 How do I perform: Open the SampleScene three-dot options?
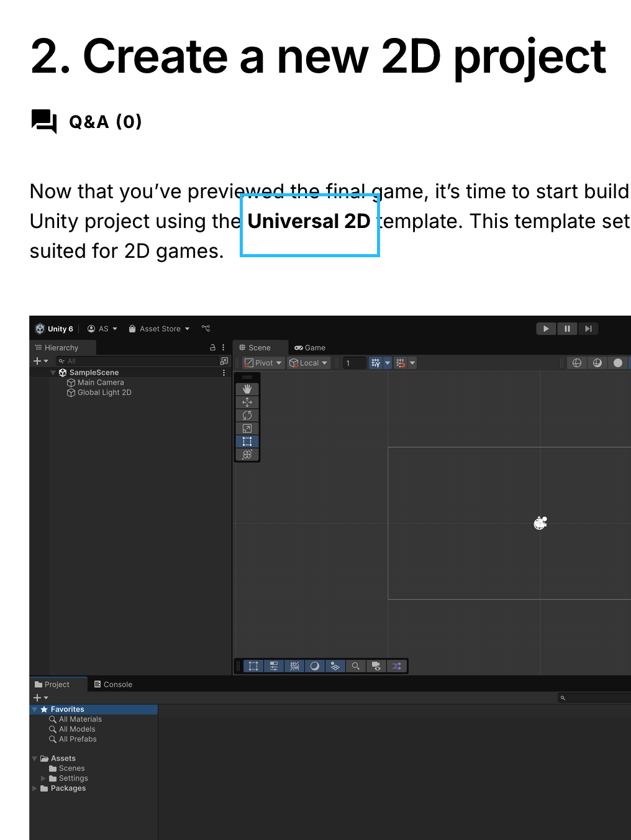coord(224,373)
